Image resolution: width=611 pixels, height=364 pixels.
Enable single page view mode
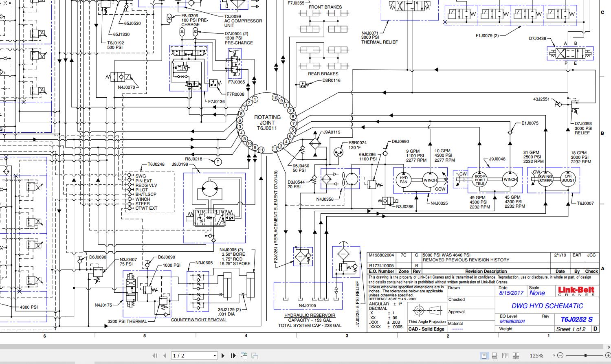484,355
